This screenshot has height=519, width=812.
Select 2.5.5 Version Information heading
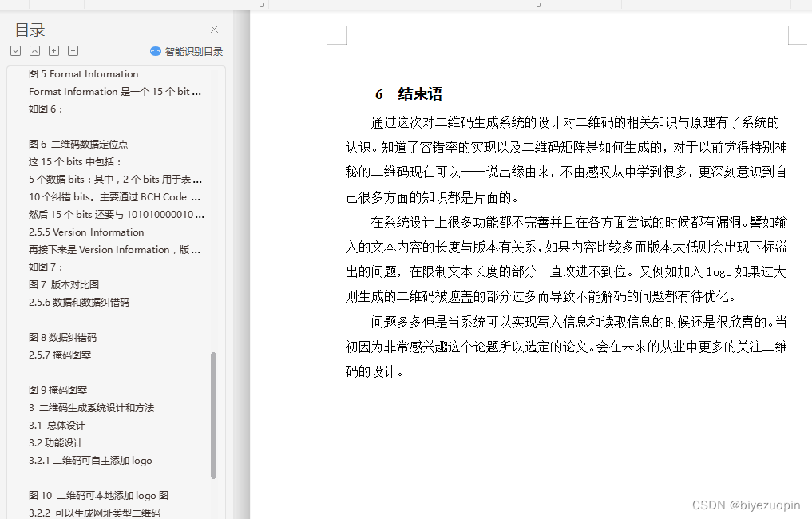[85, 232]
